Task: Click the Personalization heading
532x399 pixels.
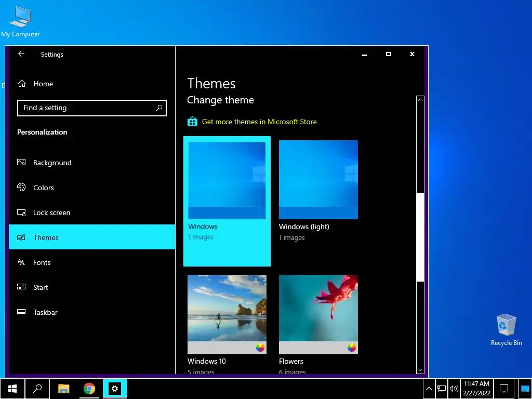Action: pyautogui.click(x=42, y=132)
